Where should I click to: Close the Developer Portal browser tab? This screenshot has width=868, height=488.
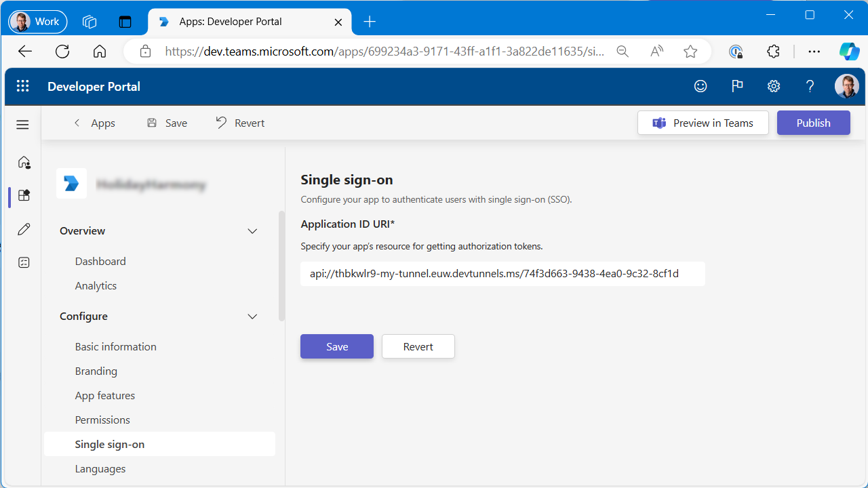click(338, 22)
